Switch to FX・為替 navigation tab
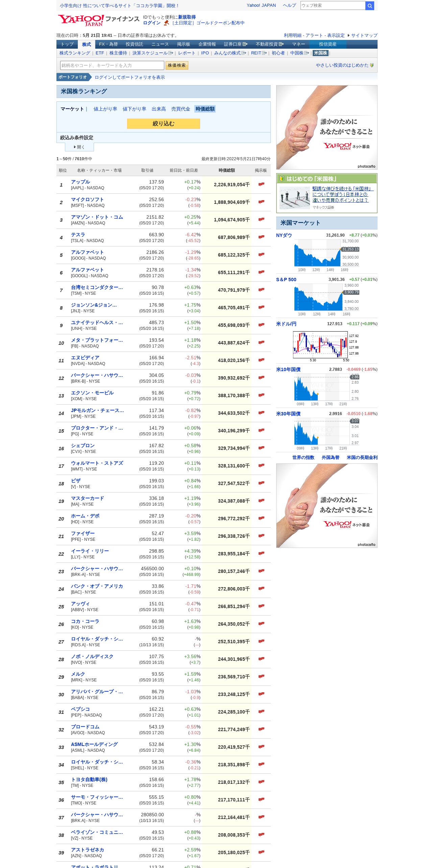Image resolution: width=434 pixels, height=868 pixels. [x=108, y=44]
